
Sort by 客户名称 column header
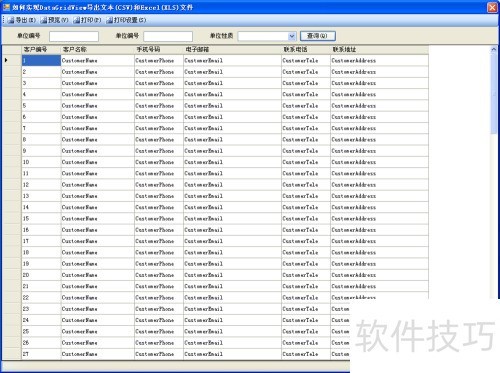[x=98, y=50]
